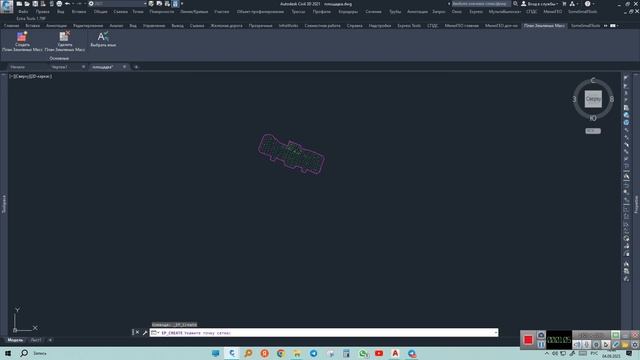Open the Окно menu
Viewport: 640px width, 360px height.
point(456,12)
